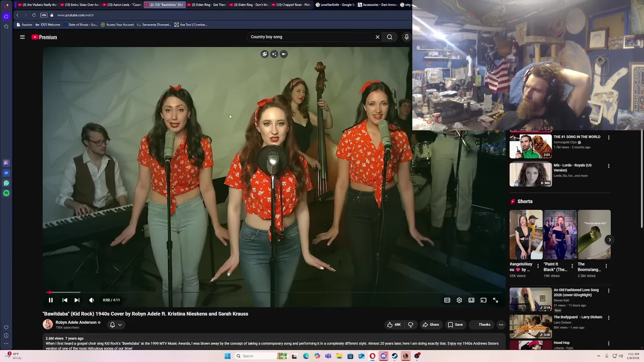Switch to Are Vtubers Really browser tab

[38, 5]
